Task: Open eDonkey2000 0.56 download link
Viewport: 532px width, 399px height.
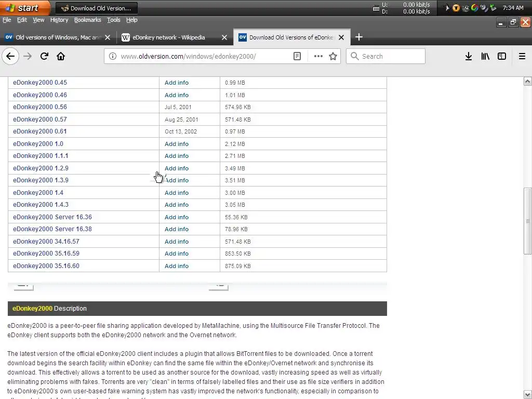Action: coord(40,107)
